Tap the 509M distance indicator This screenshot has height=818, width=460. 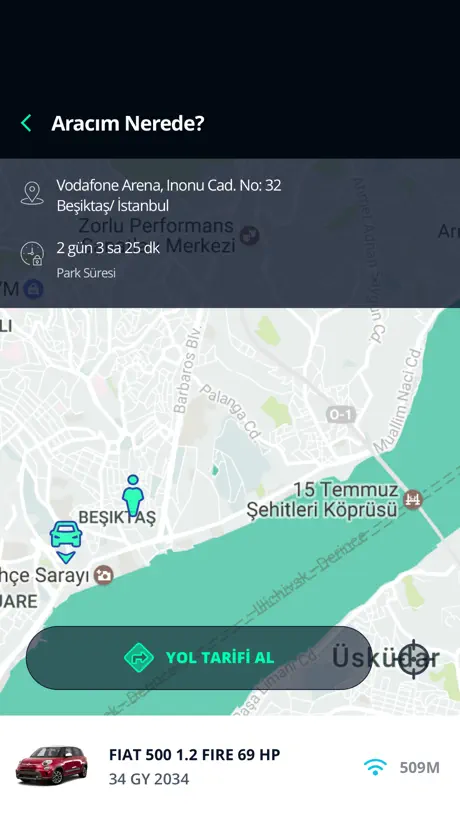(x=420, y=767)
